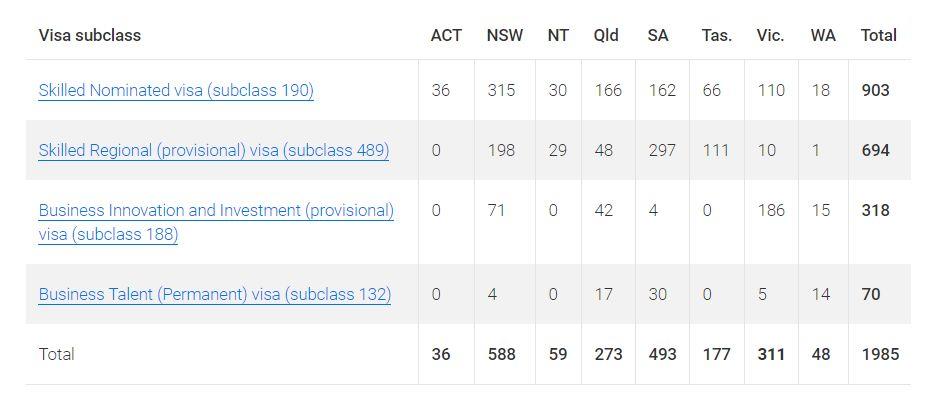Viewport: 936px width, 407px height.
Task: Select the grand total cell 1985
Action: (880, 354)
